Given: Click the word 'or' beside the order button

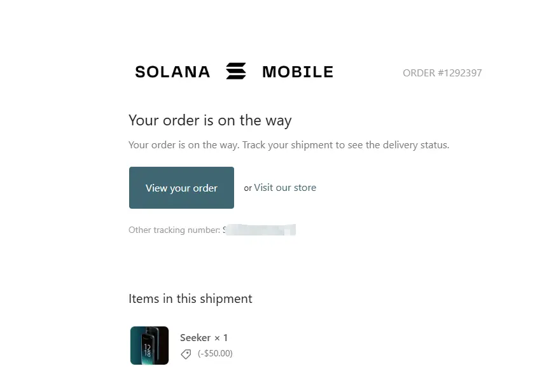Looking at the screenshot, I should tap(248, 188).
